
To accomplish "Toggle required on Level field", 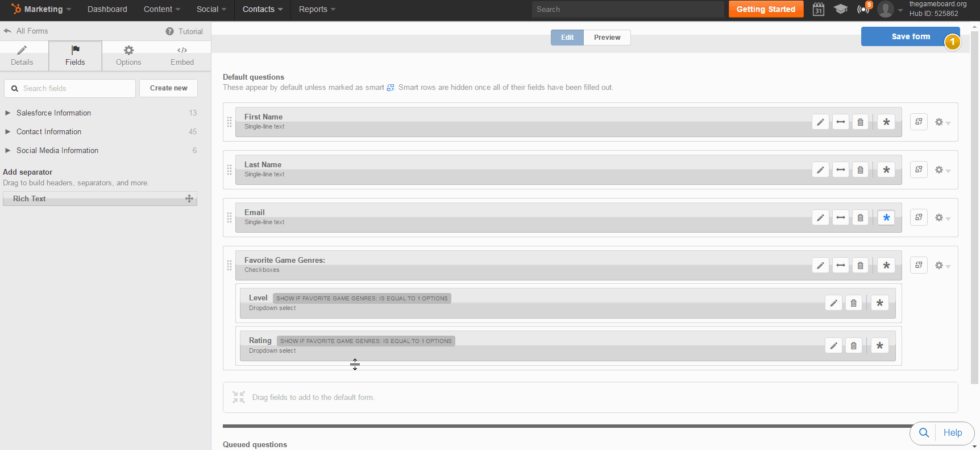I will (879, 303).
